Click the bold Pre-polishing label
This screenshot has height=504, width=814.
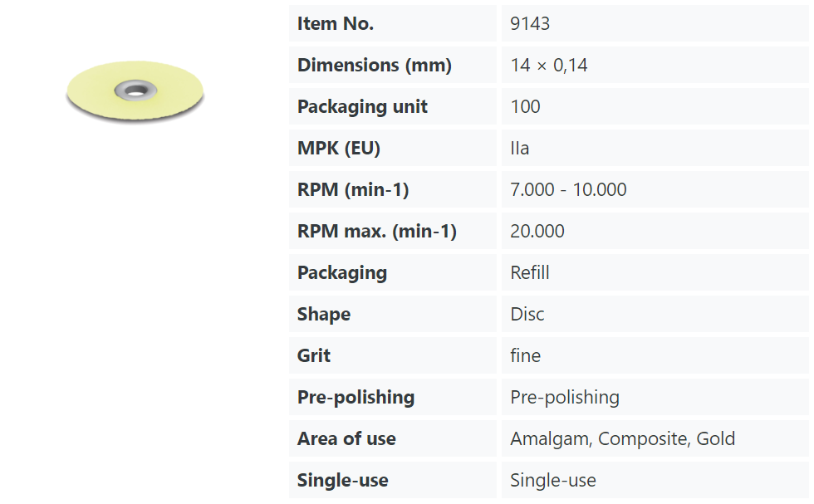coord(356,397)
